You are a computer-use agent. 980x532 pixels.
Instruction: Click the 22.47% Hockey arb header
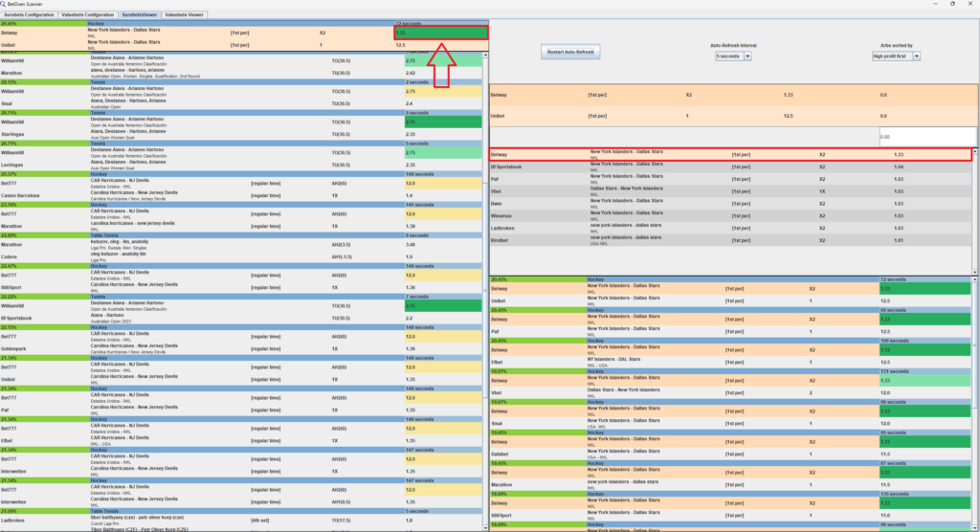click(x=241, y=266)
